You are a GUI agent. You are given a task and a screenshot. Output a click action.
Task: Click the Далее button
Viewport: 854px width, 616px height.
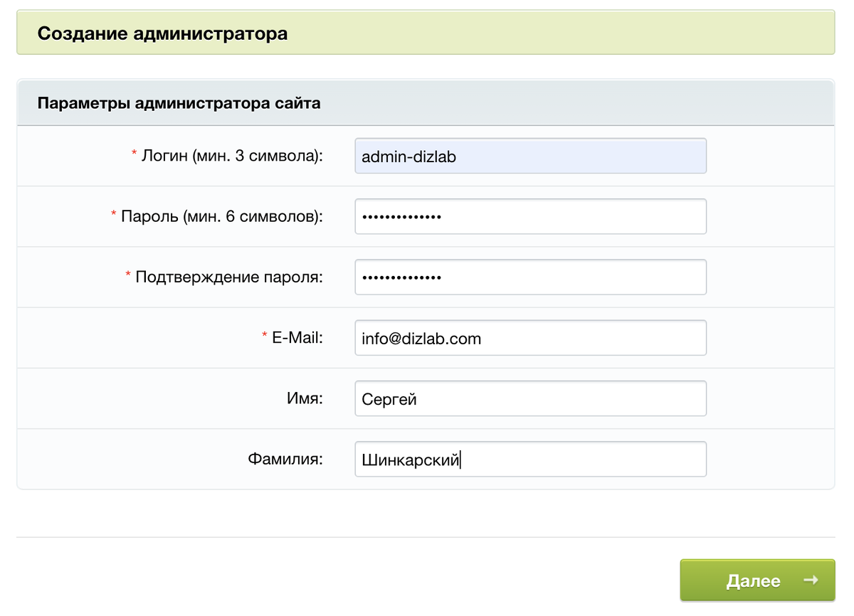click(757, 580)
